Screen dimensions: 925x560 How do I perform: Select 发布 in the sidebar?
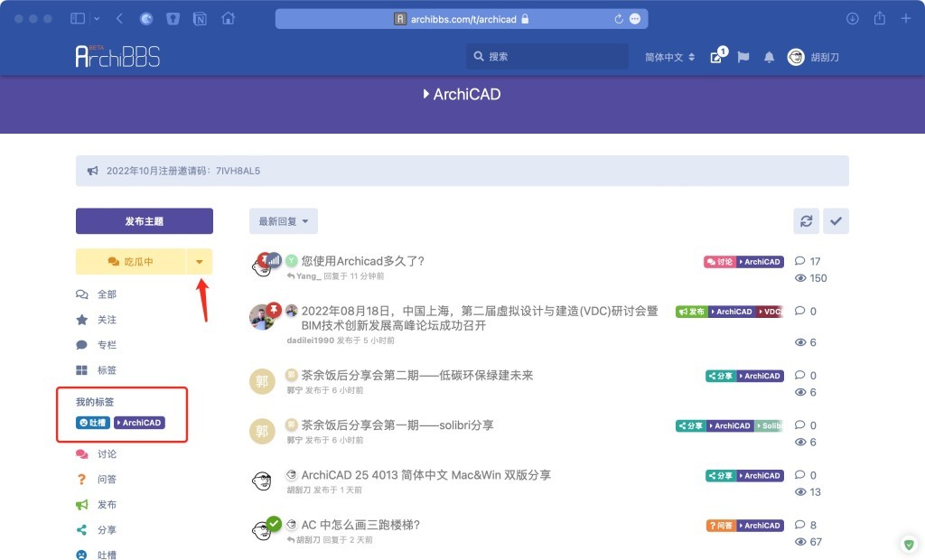(x=97, y=505)
